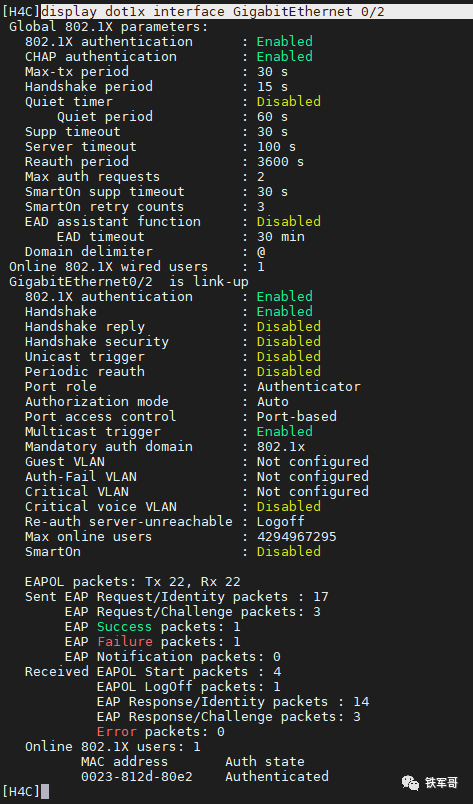Screen dimensions: 473x804
Task: Click the SmartOn Disabled status
Action: point(289,552)
